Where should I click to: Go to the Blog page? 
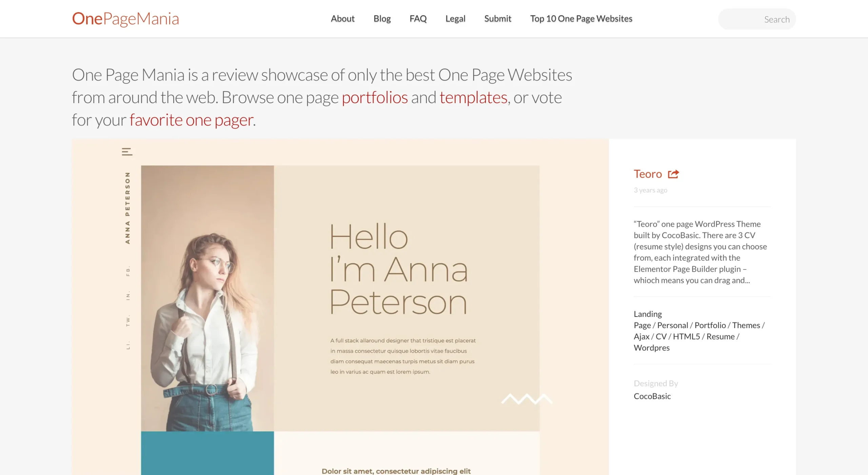(x=382, y=19)
